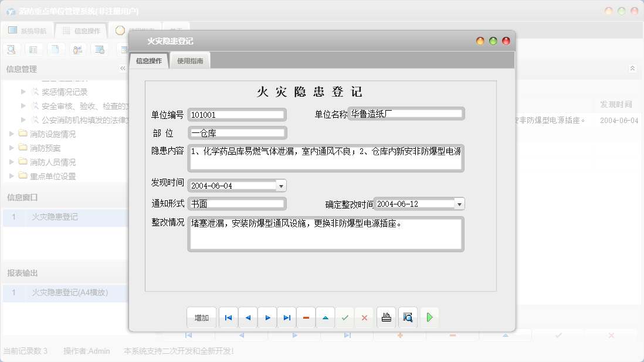Viewport: 644px width, 362px height.
Task: Click the 增加 button to add record
Action: pos(201,317)
